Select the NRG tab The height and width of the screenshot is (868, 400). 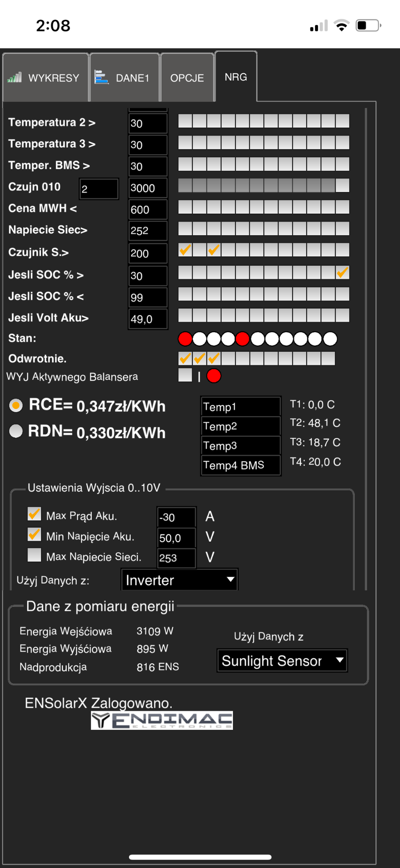click(236, 76)
